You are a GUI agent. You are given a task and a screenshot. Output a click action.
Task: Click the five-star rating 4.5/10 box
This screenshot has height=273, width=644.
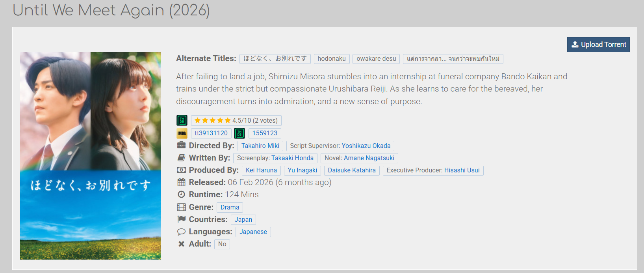236,121
